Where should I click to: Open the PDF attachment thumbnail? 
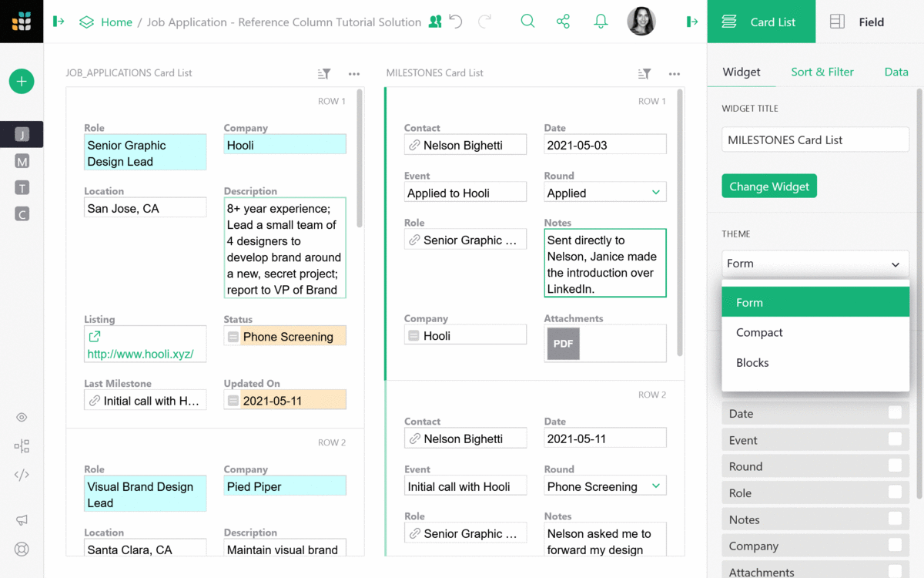click(563, 344)
